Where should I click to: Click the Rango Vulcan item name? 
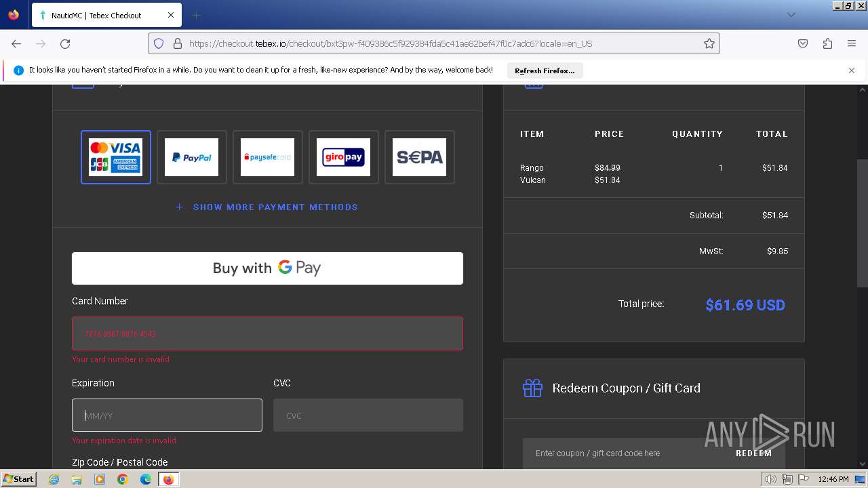[x=533, y=174]
